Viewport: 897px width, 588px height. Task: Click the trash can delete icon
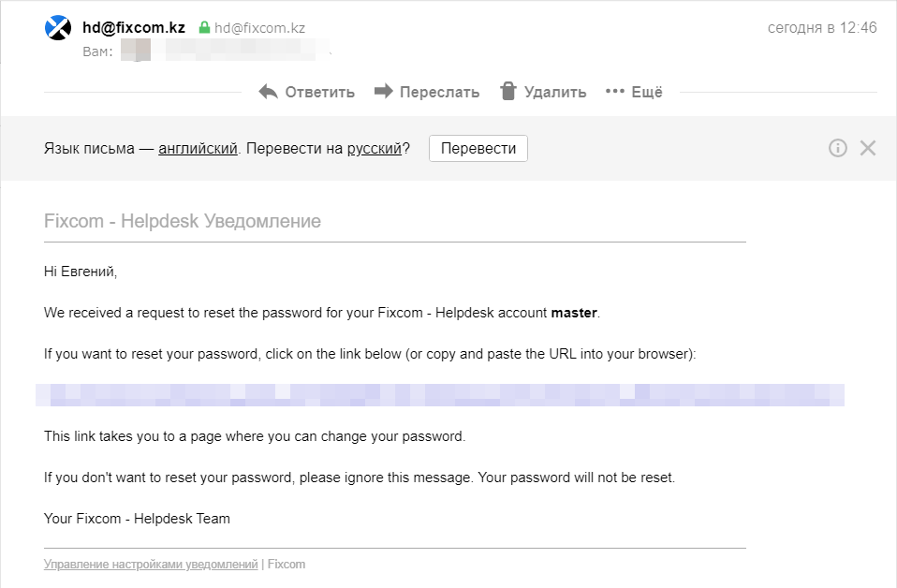click(x=508, y=91)
